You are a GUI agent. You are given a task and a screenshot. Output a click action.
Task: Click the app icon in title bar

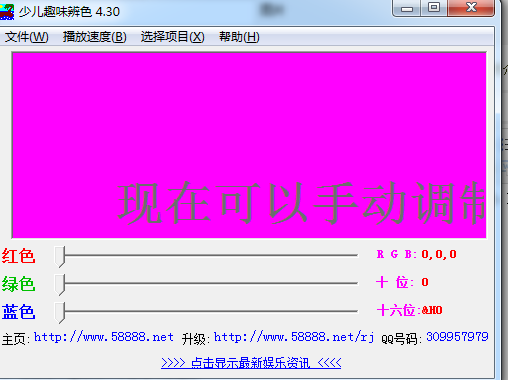7,12
